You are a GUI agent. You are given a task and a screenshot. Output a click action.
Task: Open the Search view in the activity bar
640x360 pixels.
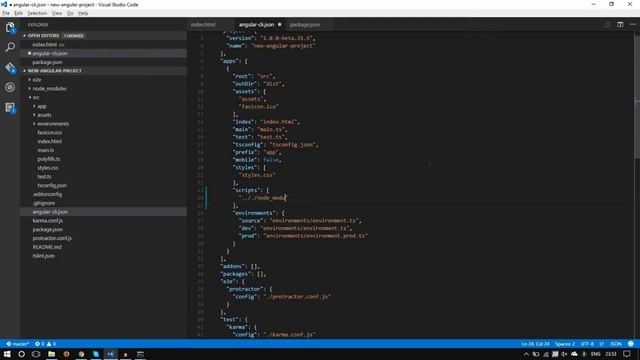click(x=10, y=47)
